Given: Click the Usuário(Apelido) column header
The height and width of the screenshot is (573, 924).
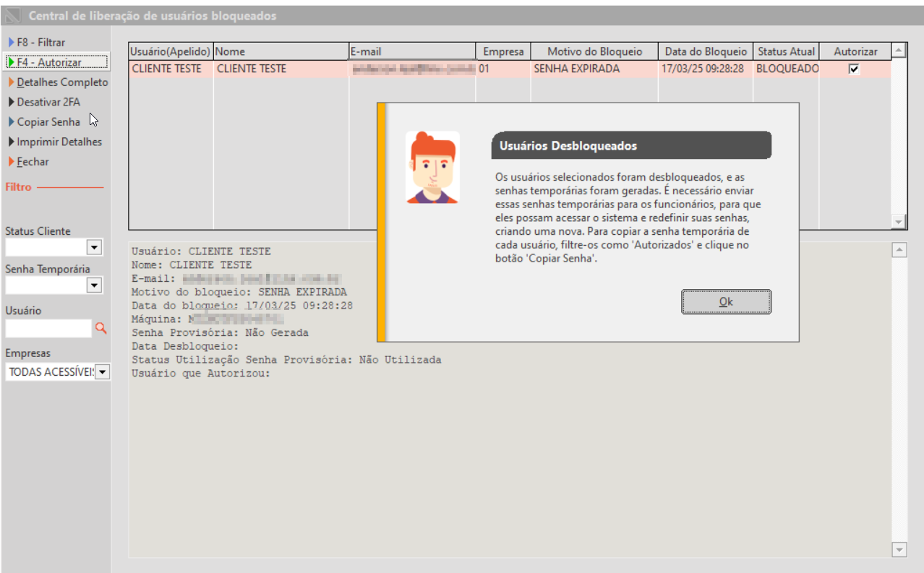Looking at the screenshot, I should click(x=171, y=51).
